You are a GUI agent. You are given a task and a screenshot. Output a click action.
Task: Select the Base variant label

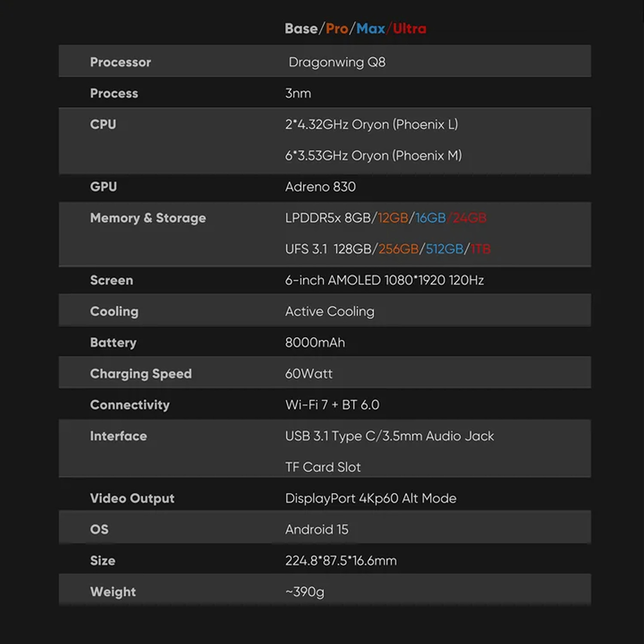(x=301, y=29)
